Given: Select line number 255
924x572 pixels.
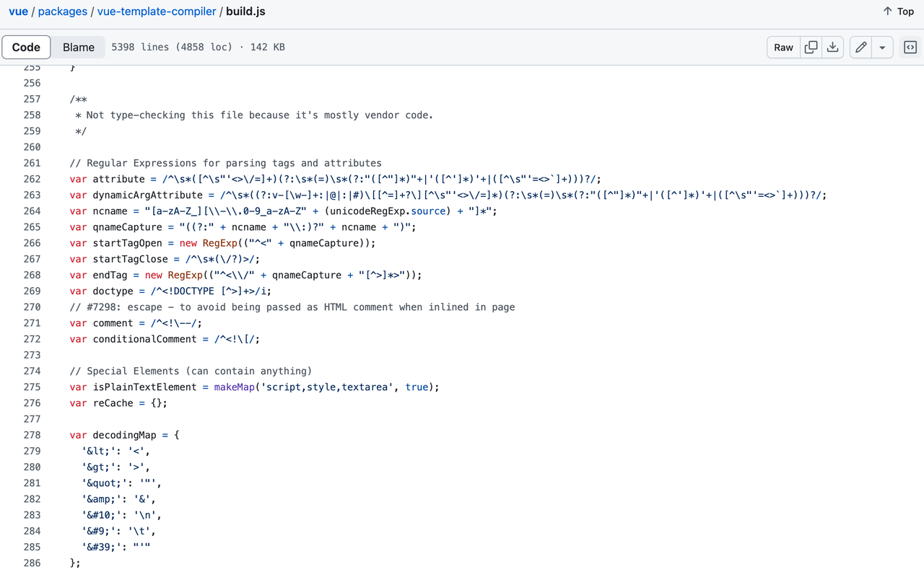Looking at the screenshot, I should (x=32, y=66).
